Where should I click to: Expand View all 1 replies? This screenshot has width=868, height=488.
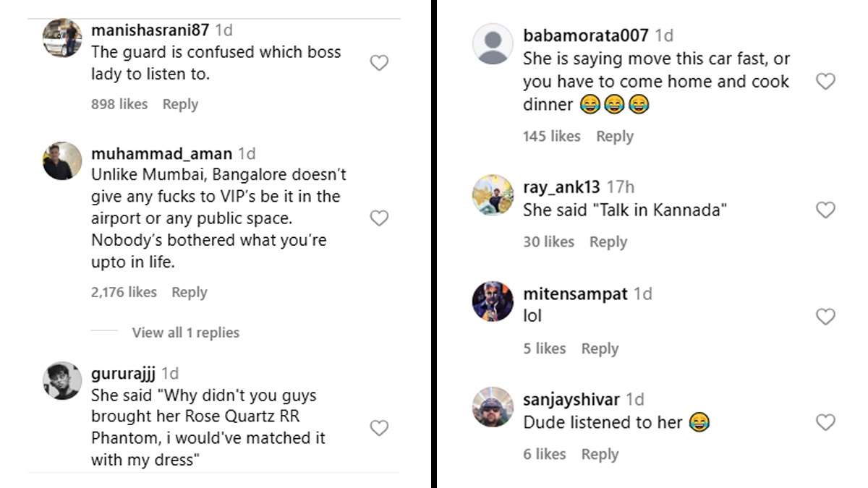[x=185, y=333]
